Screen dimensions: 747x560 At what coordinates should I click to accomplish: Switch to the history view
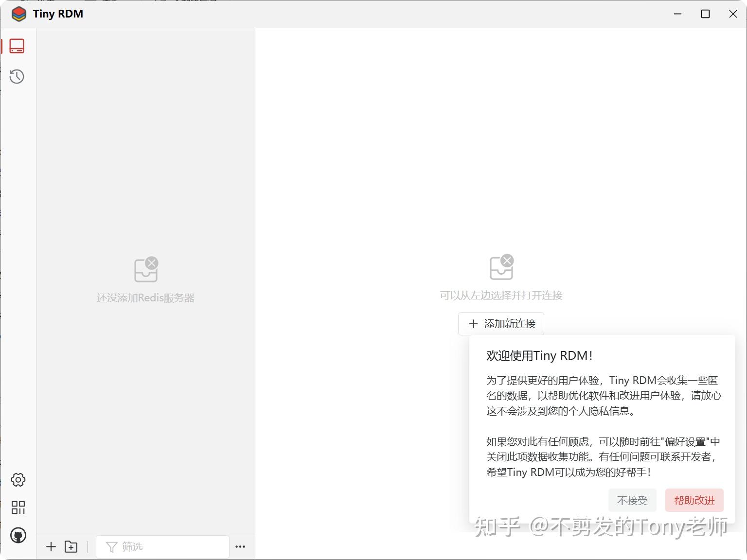click(x=18, y=76)
